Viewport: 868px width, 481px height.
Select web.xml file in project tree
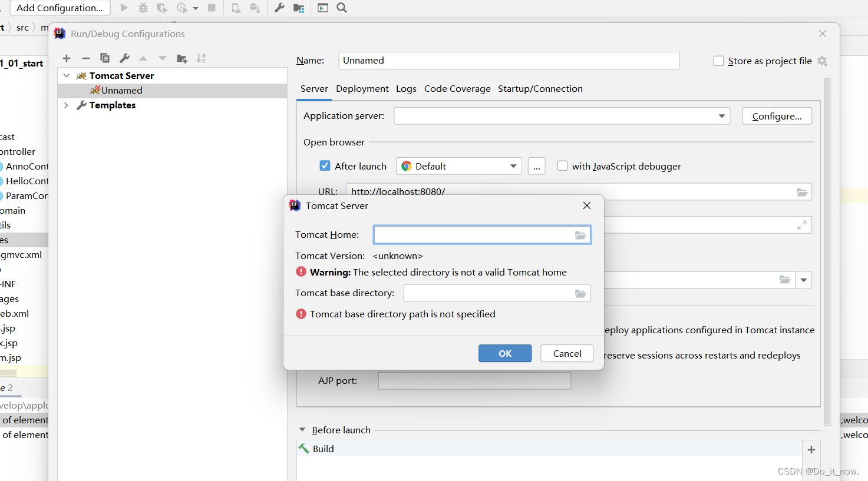pyautogui.click(x=14, y=313)
